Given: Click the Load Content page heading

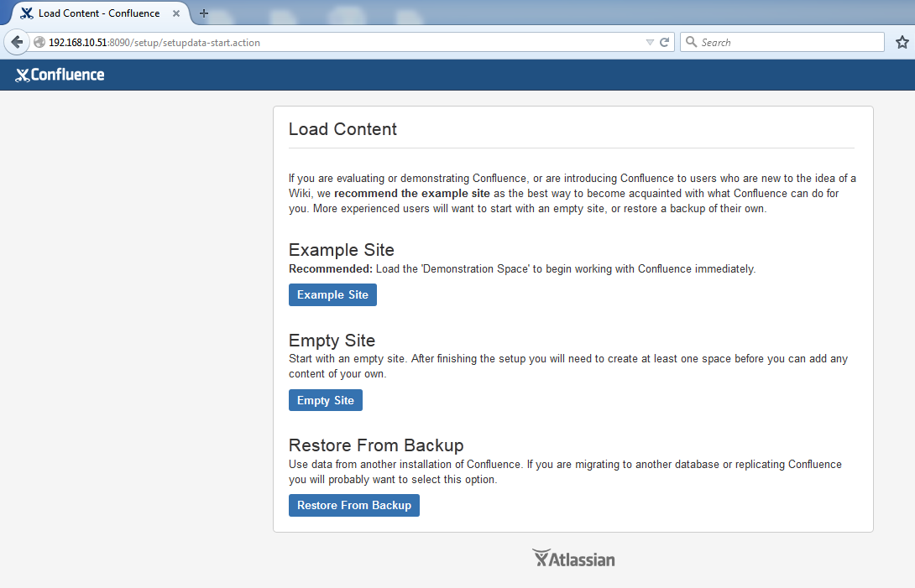Looking at the screenshot, I should coord(342,129).
